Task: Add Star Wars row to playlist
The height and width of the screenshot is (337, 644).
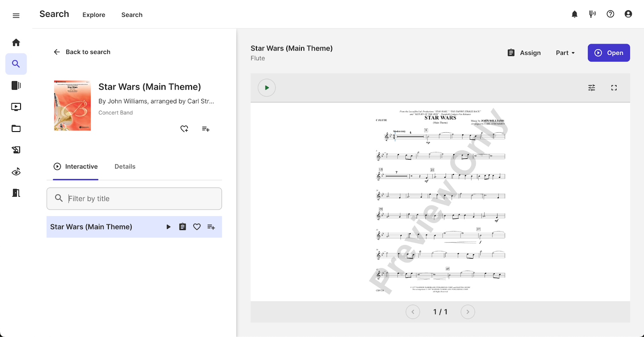Action: pos(211,227)
